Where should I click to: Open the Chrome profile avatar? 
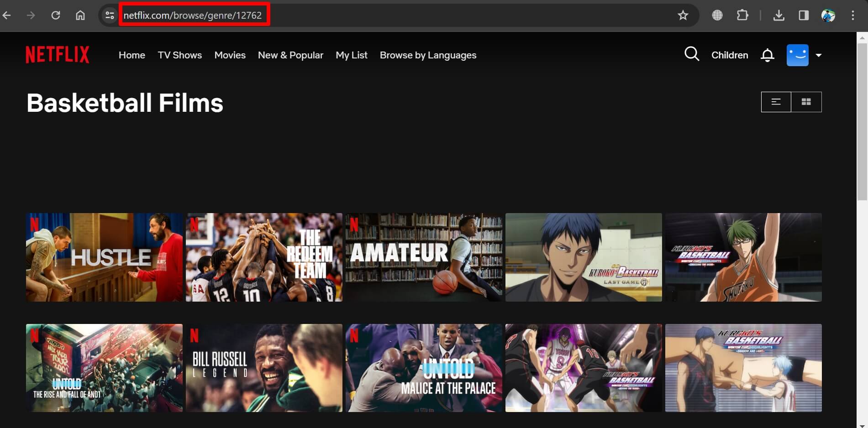point(828,16)
